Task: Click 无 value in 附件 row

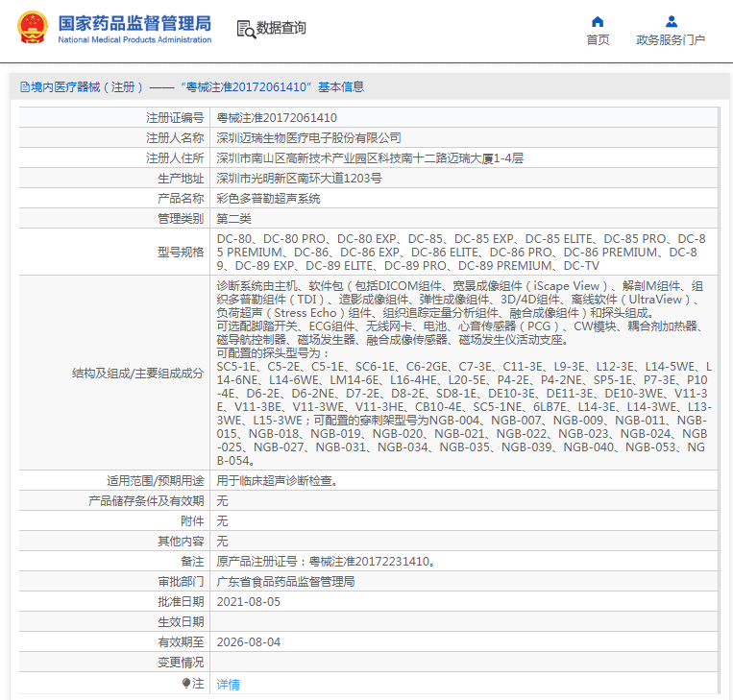Action: 222,520
